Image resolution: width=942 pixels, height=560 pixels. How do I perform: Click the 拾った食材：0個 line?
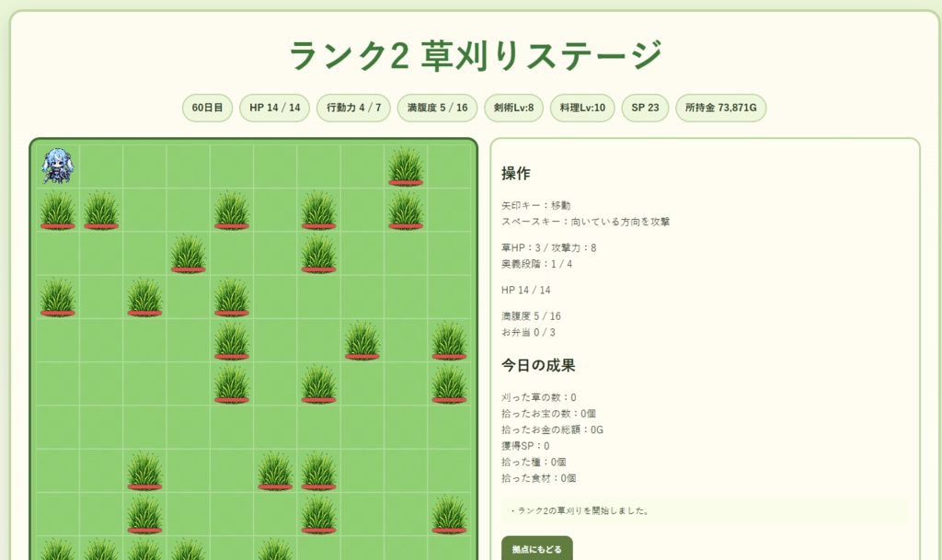coord(539,478)
